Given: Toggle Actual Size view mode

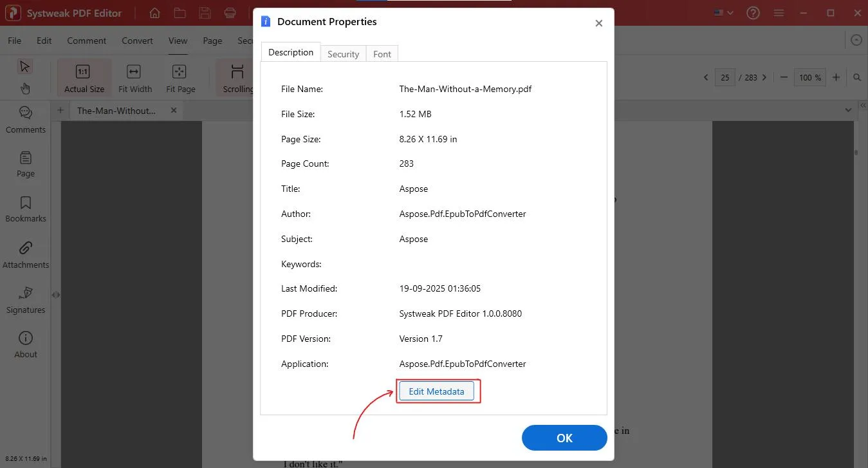Looking at the screenshot, I should (x=84, y=77).
